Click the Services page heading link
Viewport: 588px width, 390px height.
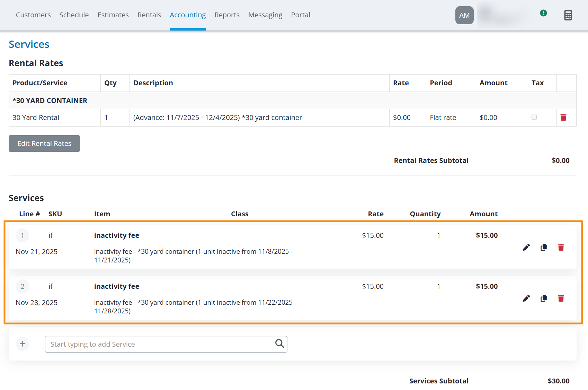29,44
